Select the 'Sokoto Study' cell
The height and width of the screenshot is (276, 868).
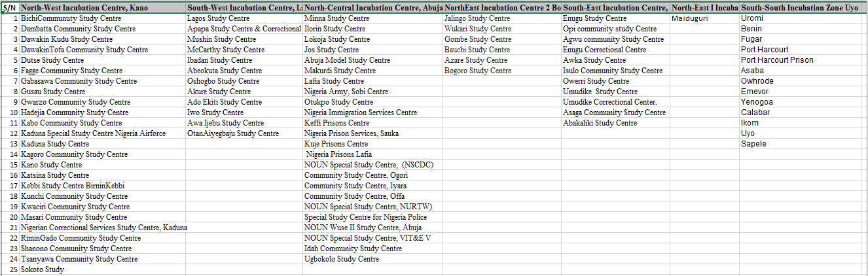coord(102,269)
